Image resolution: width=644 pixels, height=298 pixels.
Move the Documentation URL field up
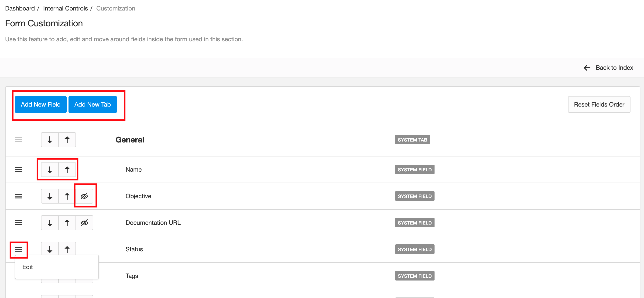coord(67,223)
